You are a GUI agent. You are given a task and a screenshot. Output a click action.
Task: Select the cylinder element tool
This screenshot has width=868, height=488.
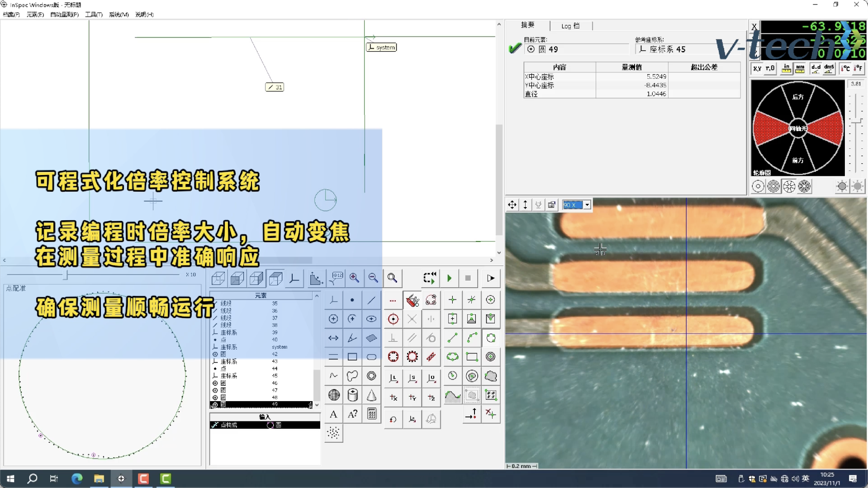[352, 395]
